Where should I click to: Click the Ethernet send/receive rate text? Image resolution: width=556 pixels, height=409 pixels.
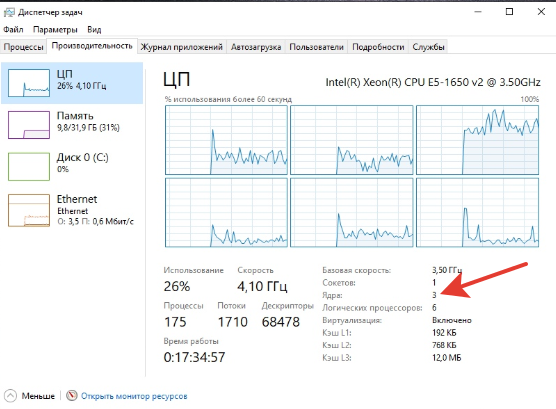95,221
